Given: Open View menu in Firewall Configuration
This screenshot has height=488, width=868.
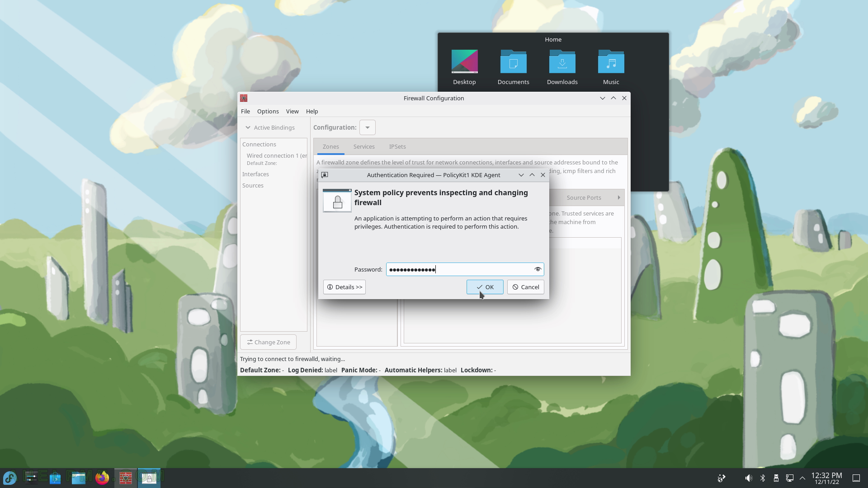Looking at the screenshot, I should pyautogui.click(x=292, y=111).
